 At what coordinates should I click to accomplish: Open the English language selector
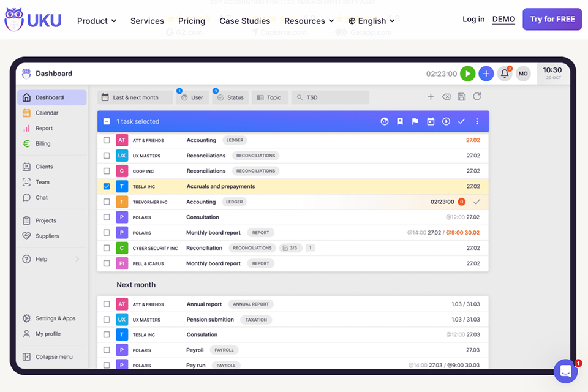click(371, 21)
